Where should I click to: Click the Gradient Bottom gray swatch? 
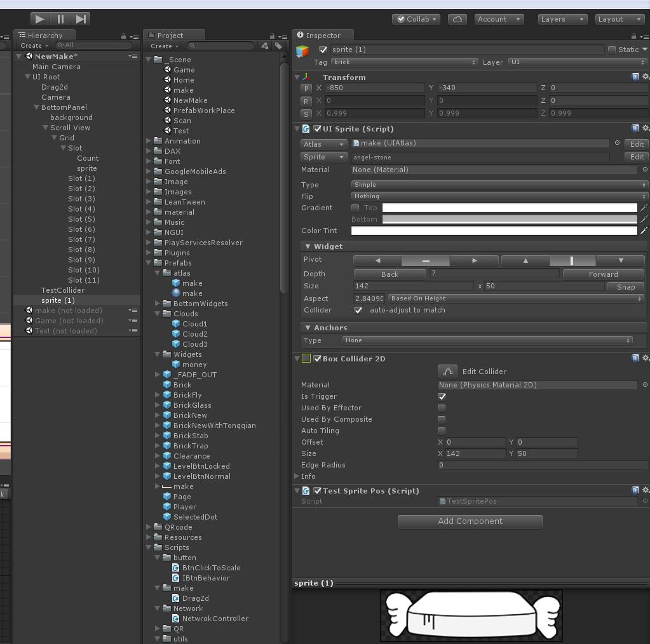tap(510, 219)
